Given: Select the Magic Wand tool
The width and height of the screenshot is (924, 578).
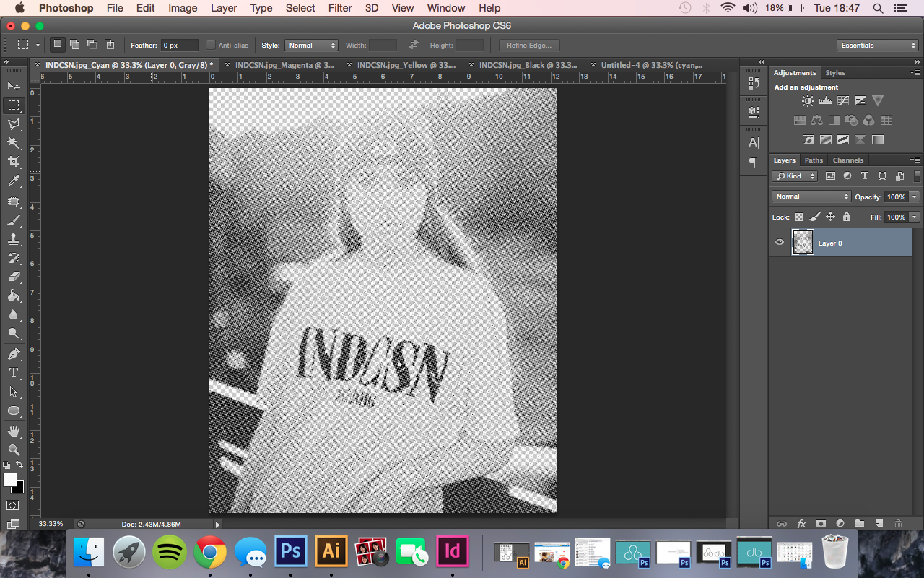Looking at the screenshot, I should tap(13, 143).
